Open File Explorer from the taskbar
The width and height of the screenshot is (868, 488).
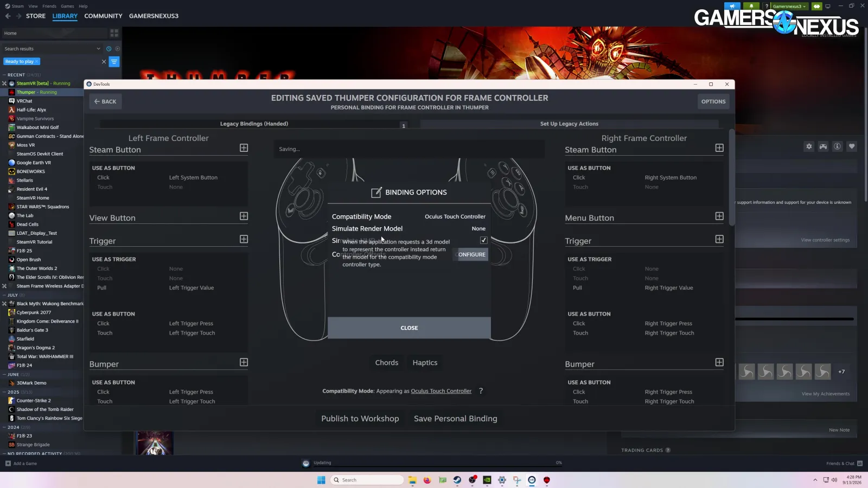412,480
